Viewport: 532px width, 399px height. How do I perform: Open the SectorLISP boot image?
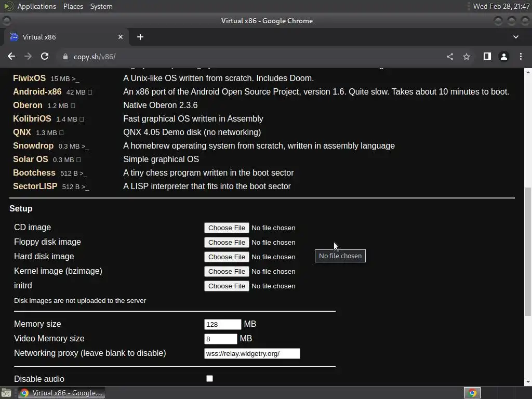pyautogui.click(x=35, y=186)
